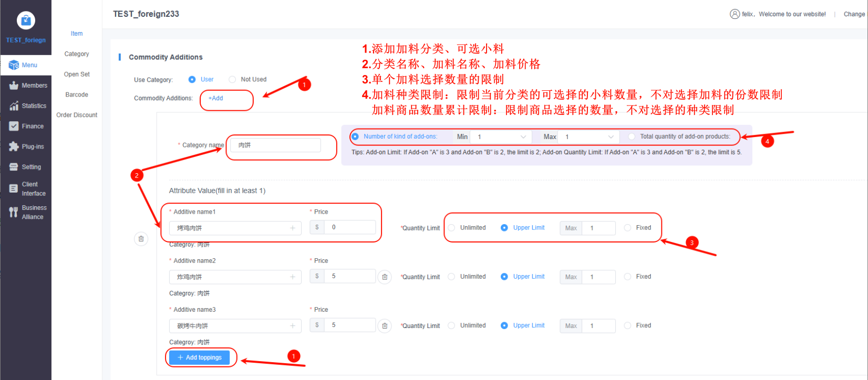The width and height of the screenshot is (868, 380).
Task: Delete Additive name2 using trash icon
Action: pyautogui.click(x=385, y=277)
